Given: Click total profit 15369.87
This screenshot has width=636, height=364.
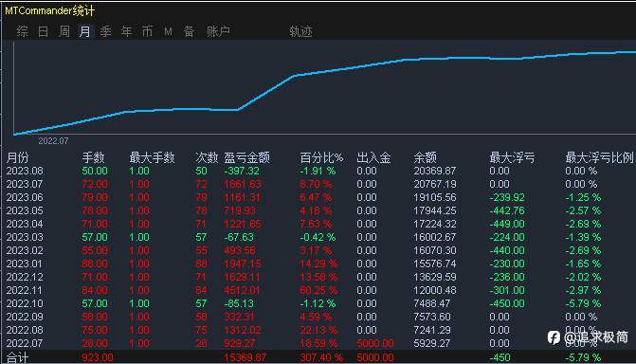Looking at the screenshot, I should coord(245,357).
